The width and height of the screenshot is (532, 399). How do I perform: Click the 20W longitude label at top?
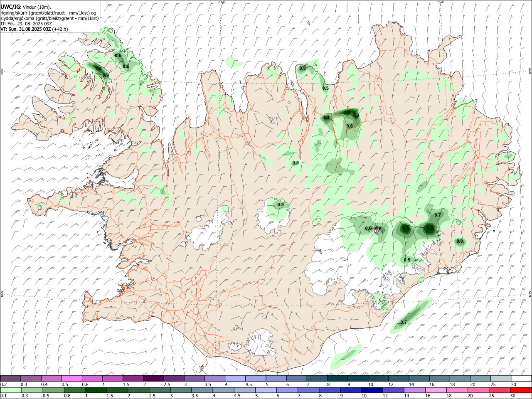(221, 2)
